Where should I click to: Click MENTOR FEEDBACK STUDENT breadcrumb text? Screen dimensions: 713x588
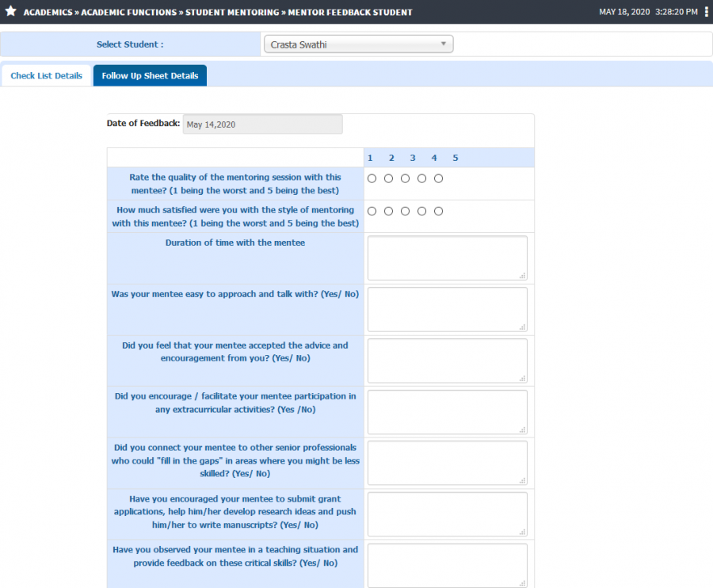(x=350, y=12)
